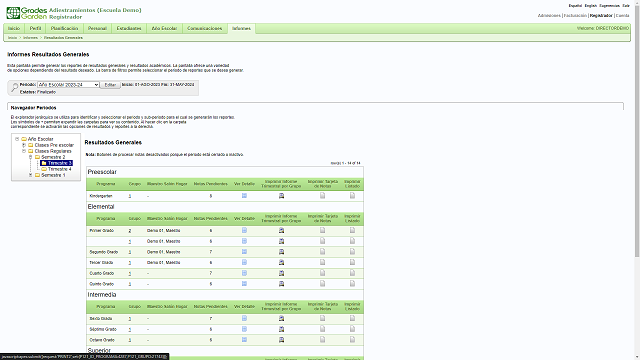Viewport: 640px width, 360px height.
Task: Go to Facturación module
Action: [x=575, y=16]
